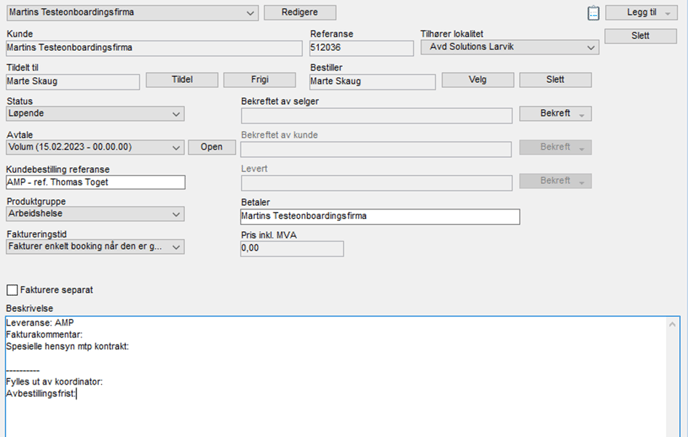This screenshot has height=437, width=688.
Task: Click into Kundebestilling referanse field
Action: tap(95, 182)
